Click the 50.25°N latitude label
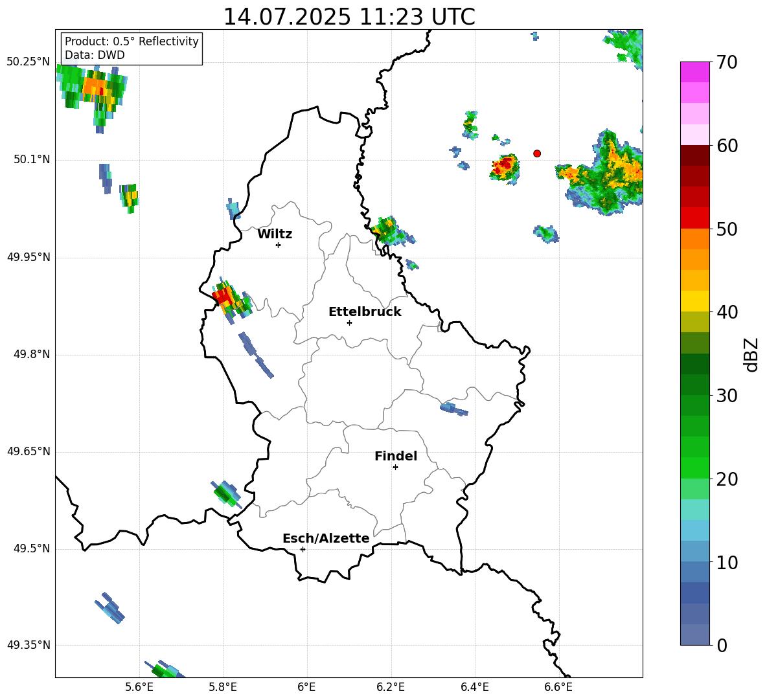Image resolution: width=767 pixels, height=700 pixels. tap(29, 62)
